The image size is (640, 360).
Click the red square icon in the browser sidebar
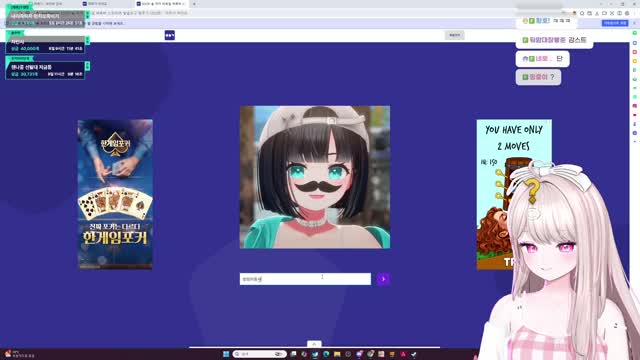[x=635, y=52]
